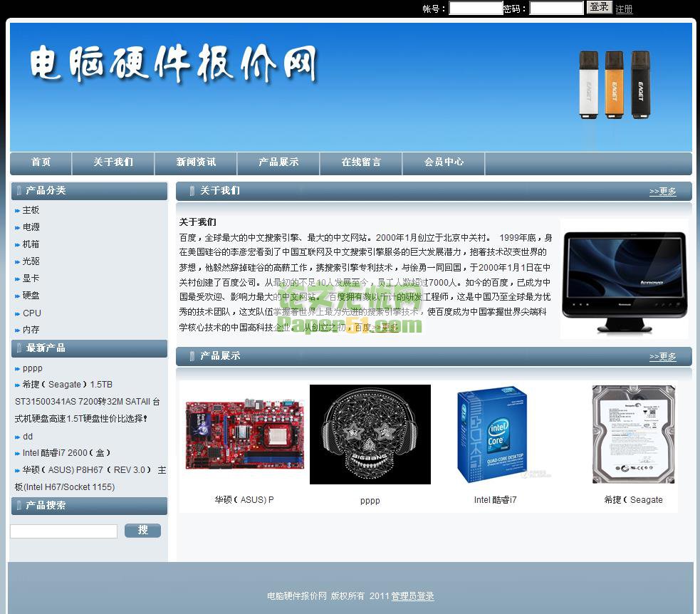This screenshot has height=614, width=700.
Task: Click the 登录 login button
Action: point(599,7)
